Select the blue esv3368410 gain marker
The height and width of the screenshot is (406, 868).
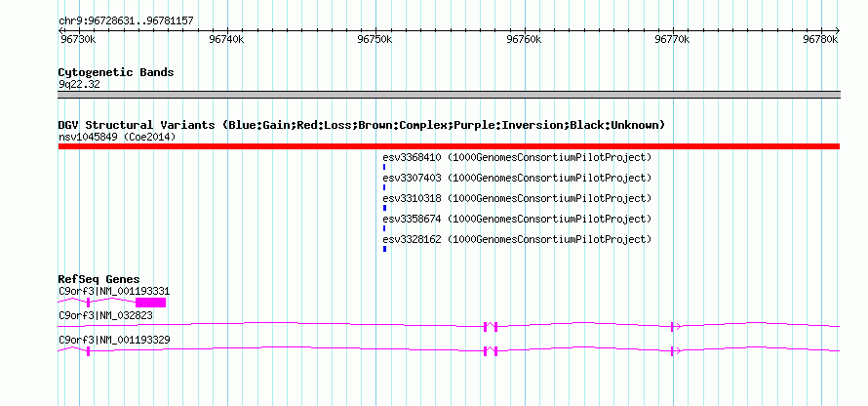[383, 167]
